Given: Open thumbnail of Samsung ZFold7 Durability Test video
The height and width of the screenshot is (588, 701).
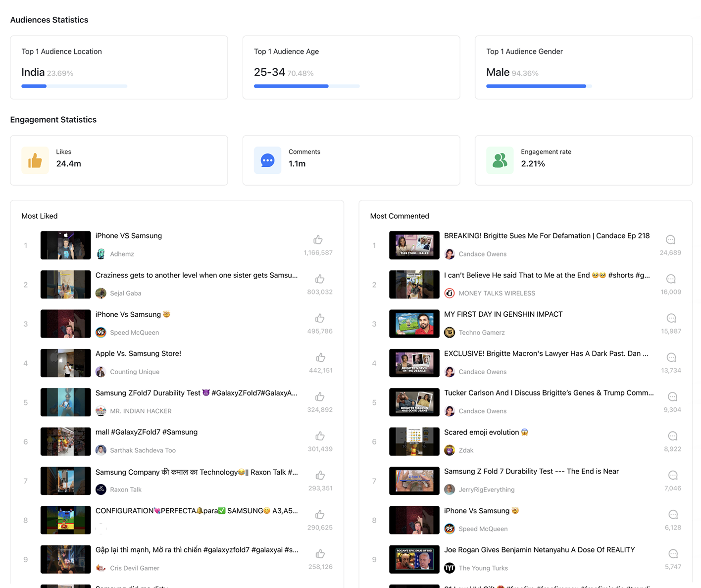Looking at the screenshot, I should (x=66, y=402).
